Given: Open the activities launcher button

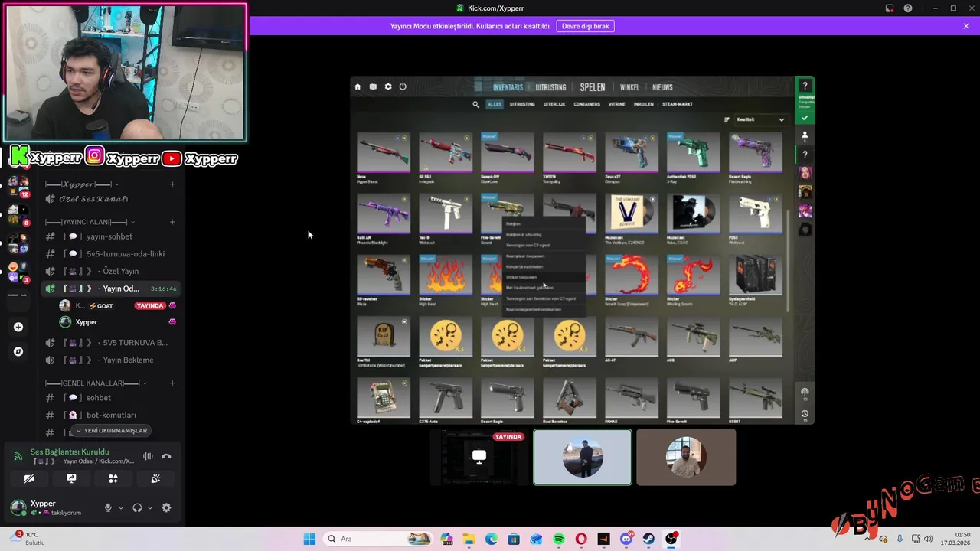Looking at the screenshot, I should (x=113, y=478).
